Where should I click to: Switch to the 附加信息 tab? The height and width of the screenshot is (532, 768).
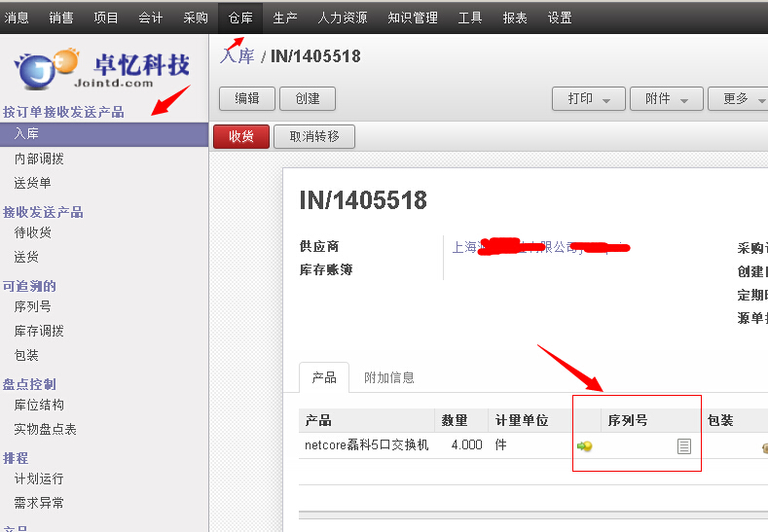pyautogui.click(x=389, y=377)
